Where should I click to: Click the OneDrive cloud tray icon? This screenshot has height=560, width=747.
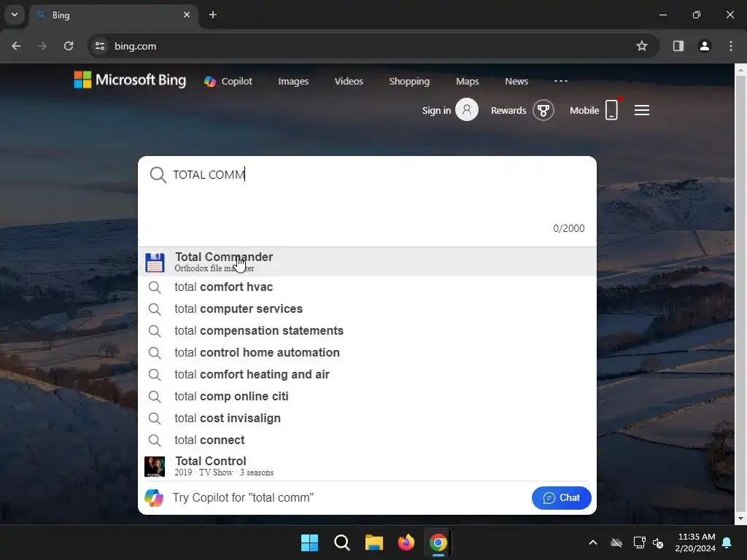coord(616,542)
